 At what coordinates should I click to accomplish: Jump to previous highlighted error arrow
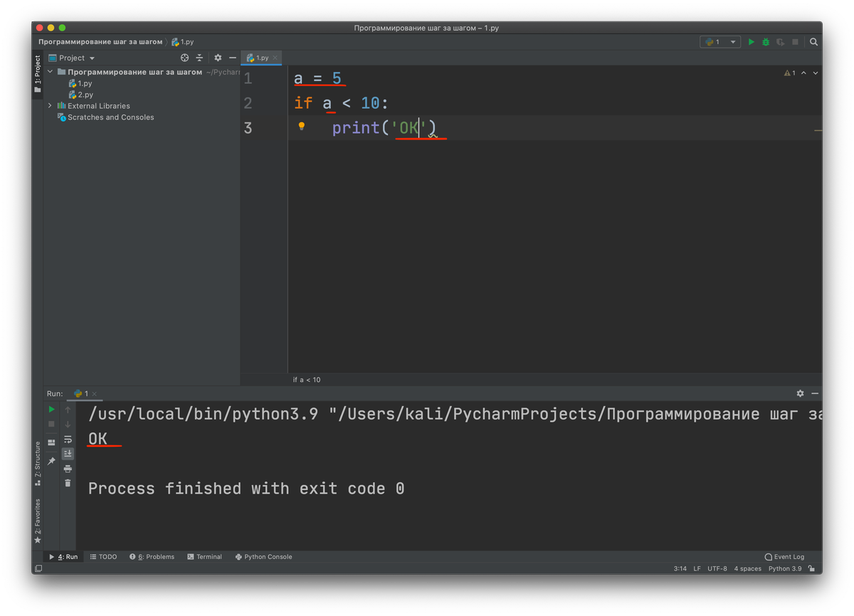point(804,73)
